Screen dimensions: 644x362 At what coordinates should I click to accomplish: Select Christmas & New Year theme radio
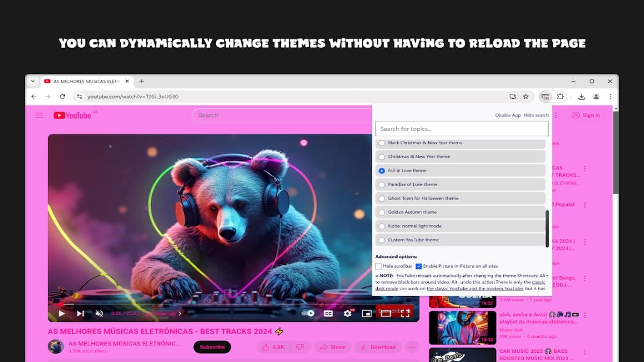click(x=382, y=157)
